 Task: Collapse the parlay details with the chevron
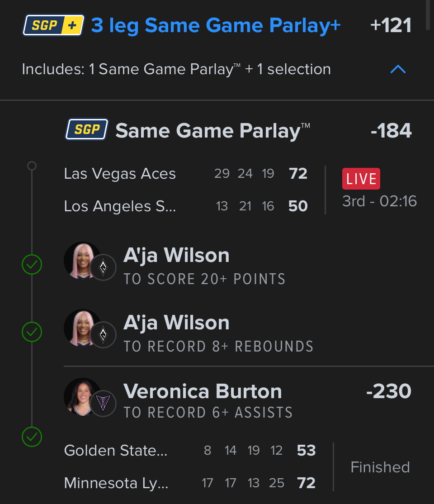[x=398, y=69]
